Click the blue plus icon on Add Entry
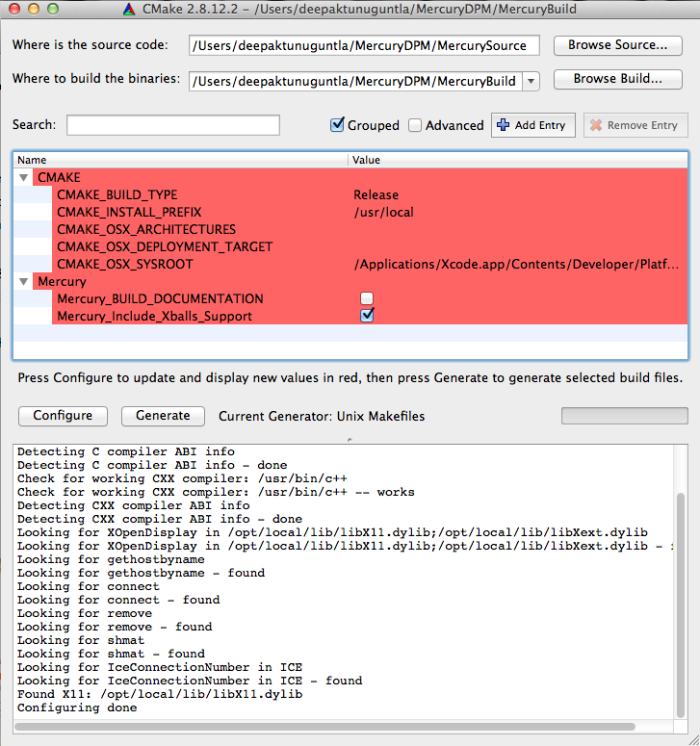The image size is (700, 746). tap(503, 124)
